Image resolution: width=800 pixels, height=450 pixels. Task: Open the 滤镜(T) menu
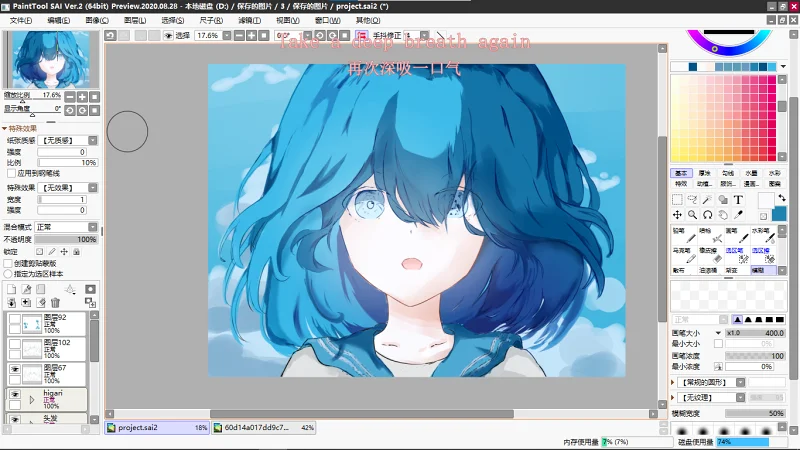point(249,20)
